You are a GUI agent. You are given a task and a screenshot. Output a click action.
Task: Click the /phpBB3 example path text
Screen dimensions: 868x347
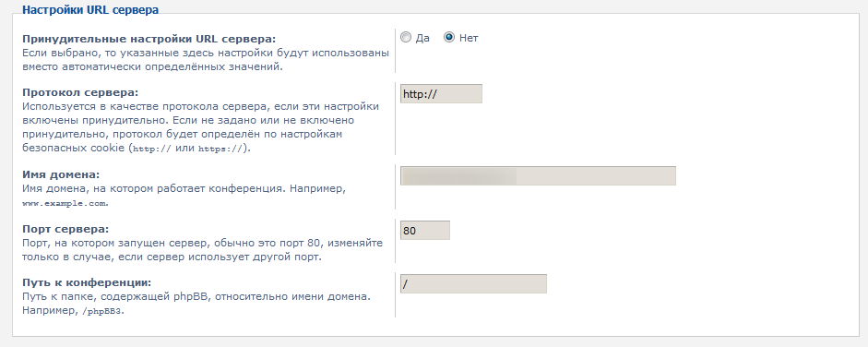(103, 311)
